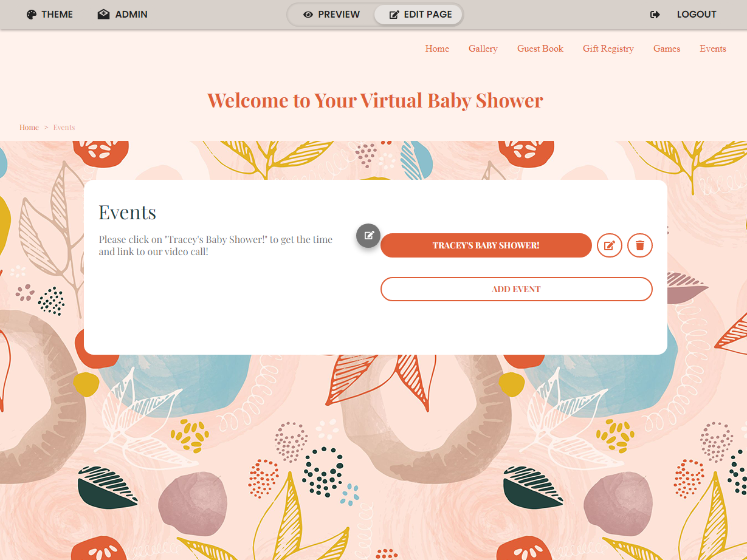
Task: Log out using the Logout text
Action: click(697, 15)
